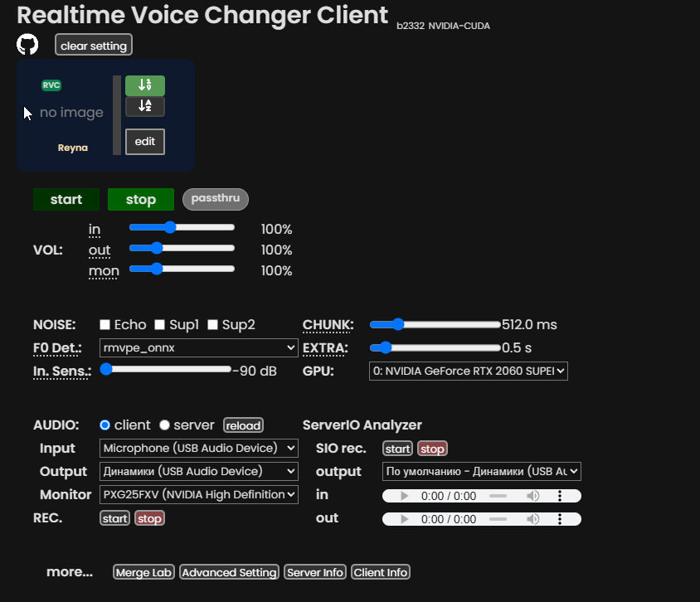The height and width of the screenshot is (602, 700).
Task: Click the 'mon' volume label
Action: [x=104, y=271]
